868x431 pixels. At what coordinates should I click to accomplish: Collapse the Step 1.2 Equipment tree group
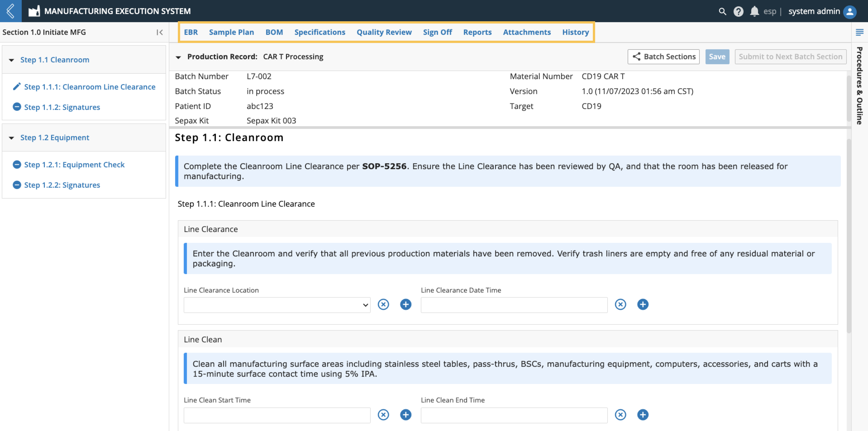(12, 138)
